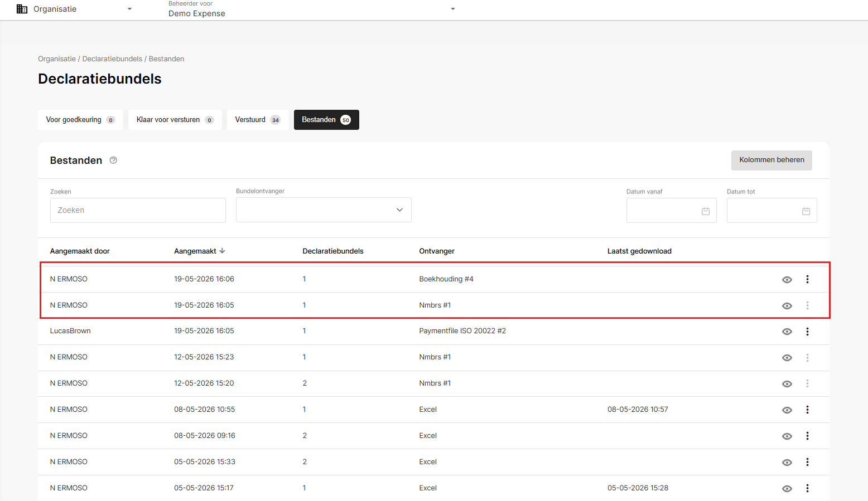Screen dimensions: 868x501
Task: Sort by the Laatst gedownload column
Action: coord(639,251)
